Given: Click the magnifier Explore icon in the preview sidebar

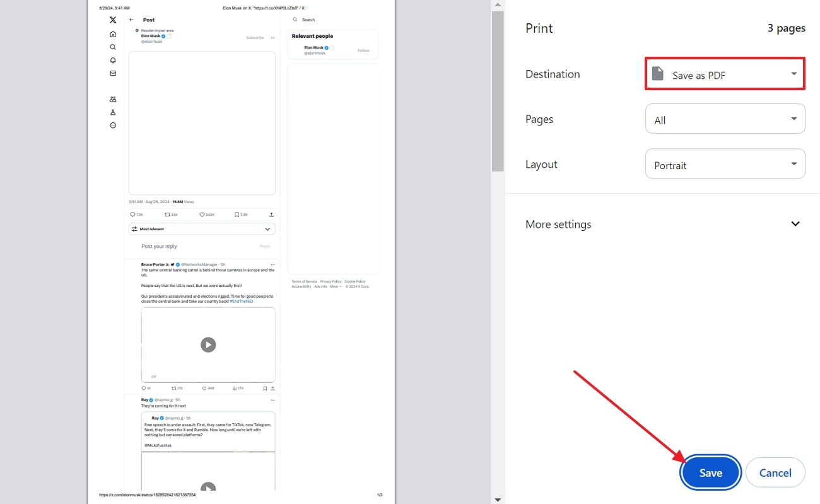Looking at the screenshot, I should click(x=113, y=47).
